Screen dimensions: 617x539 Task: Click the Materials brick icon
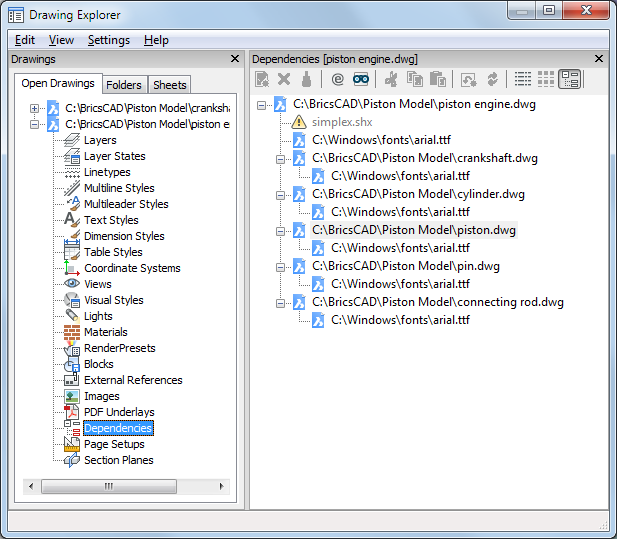point(72,332)
